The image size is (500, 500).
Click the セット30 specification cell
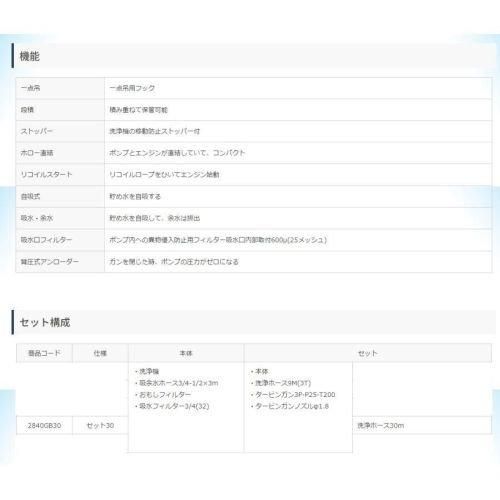tap(100, 426)
